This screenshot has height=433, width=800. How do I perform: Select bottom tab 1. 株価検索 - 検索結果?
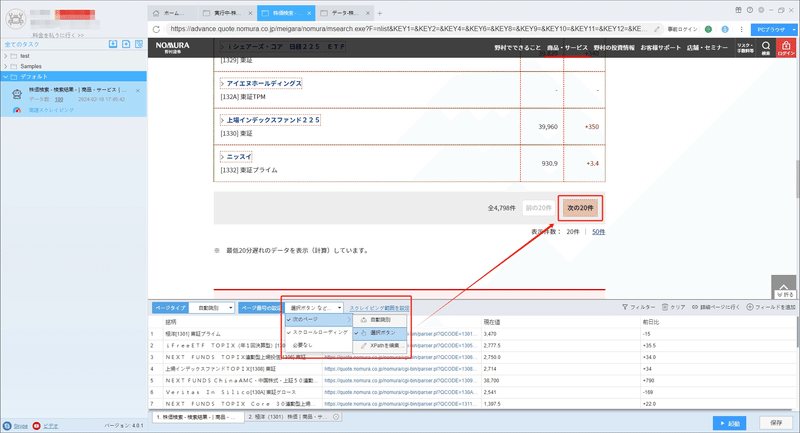point(197,417)
